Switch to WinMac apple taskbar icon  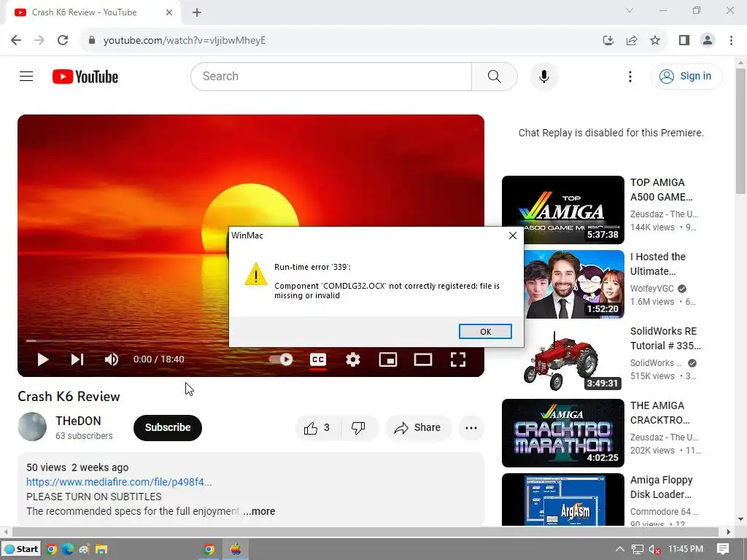[x=236, y=549]
